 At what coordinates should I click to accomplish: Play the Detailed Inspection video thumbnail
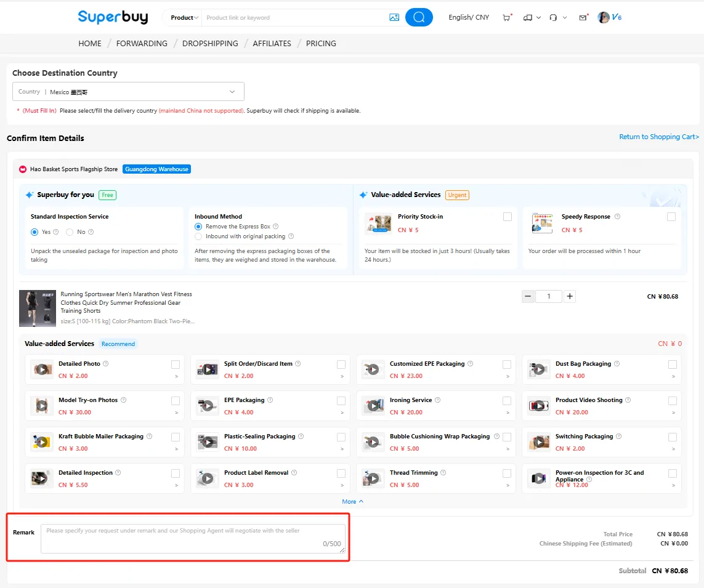[42, 478]
